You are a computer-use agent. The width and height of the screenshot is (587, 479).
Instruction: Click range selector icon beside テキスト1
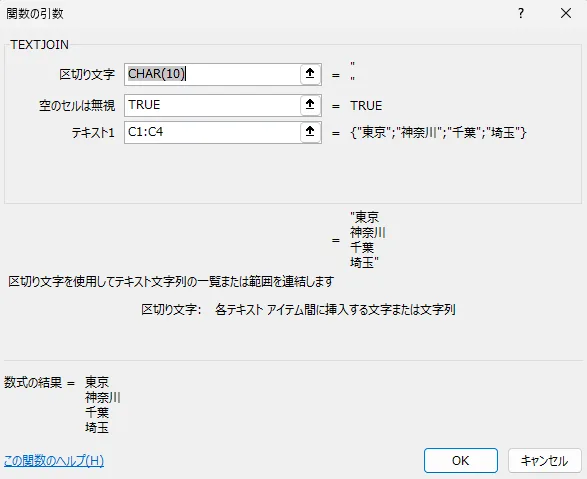pos(310,132)
